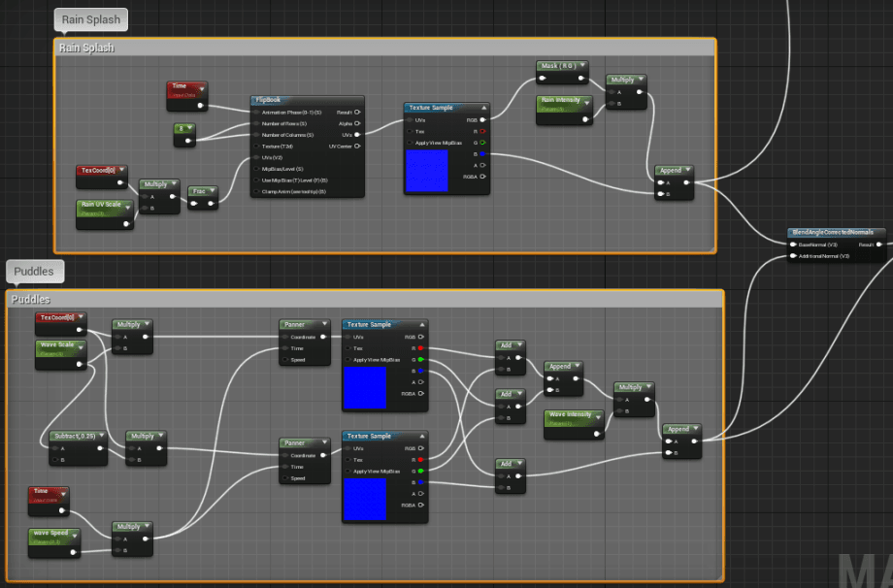
Task: Click RGBA output pin on Rain Splash Texture Sample
Action: [x=483, y=177]
